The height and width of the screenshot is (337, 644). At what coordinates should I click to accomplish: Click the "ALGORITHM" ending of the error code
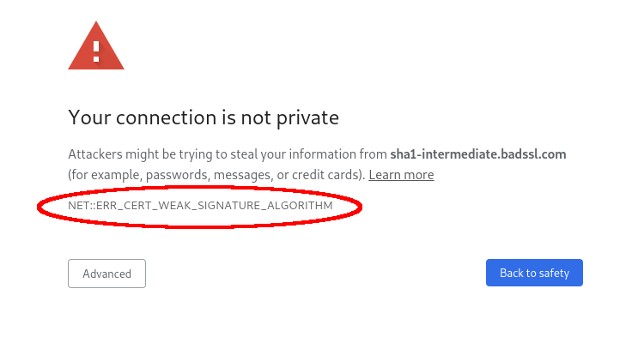tap(300, 205)
